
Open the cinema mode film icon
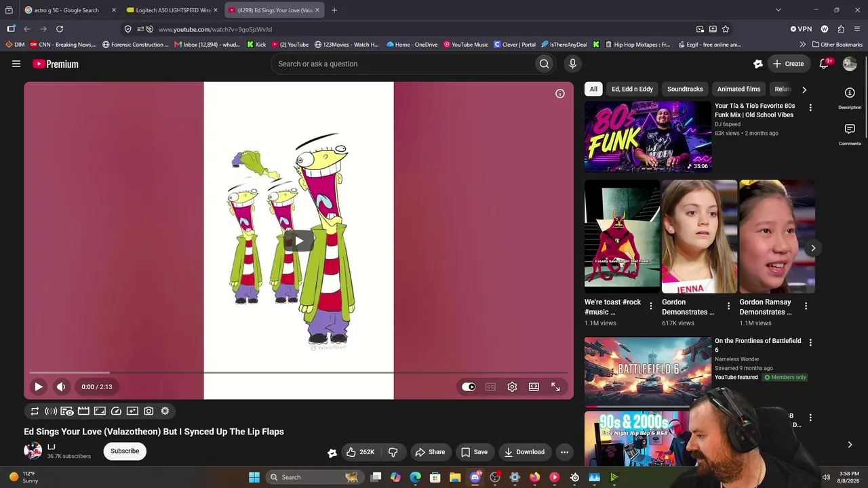[x=83, y=411]
